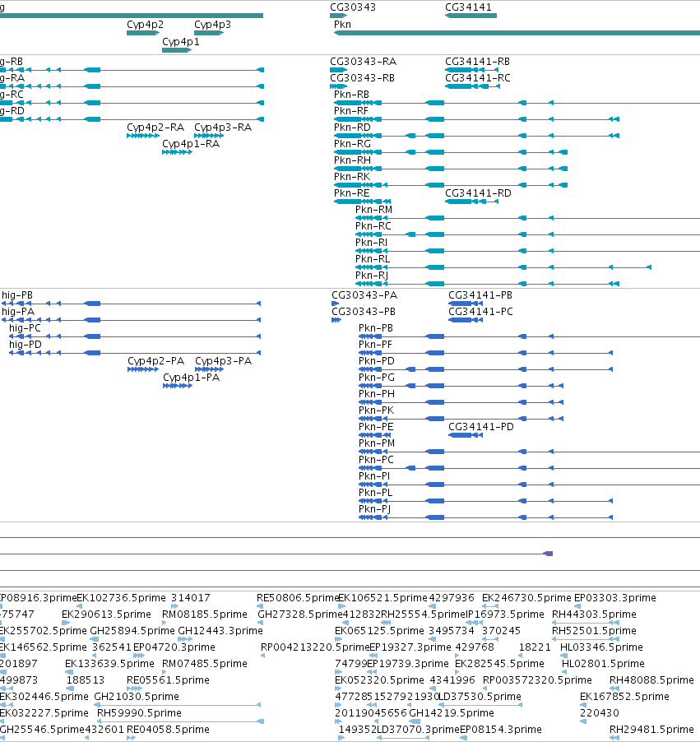The height and width of the screenshot is (742, 700).
Task: Select the CG30343 gene label
Action: click(x=353, y=7)
